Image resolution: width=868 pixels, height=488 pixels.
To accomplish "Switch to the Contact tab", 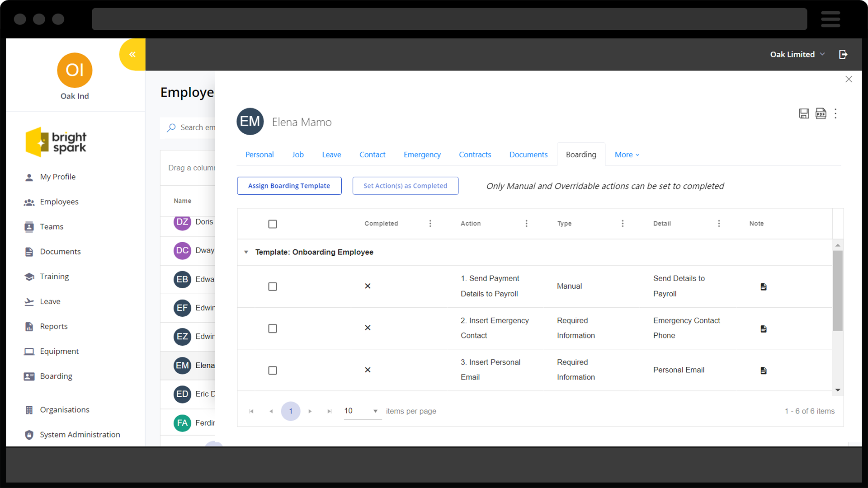I will click(x=373, y=155).
